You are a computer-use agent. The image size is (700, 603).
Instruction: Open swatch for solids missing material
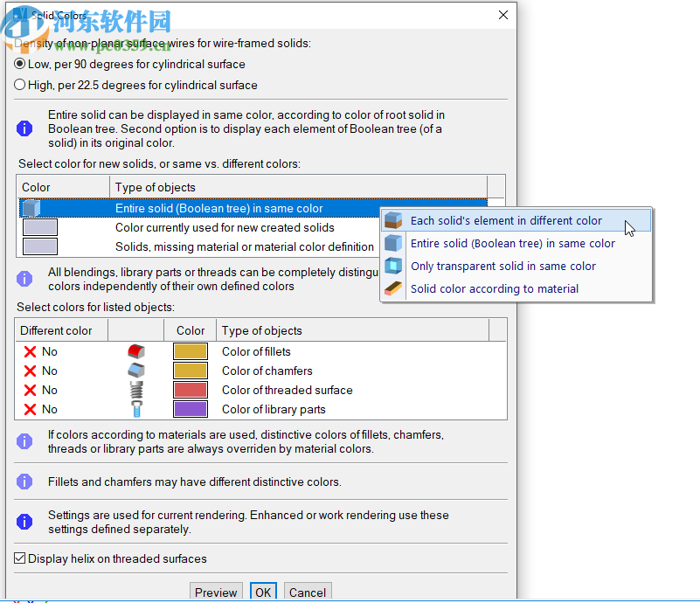click(40, 246)
